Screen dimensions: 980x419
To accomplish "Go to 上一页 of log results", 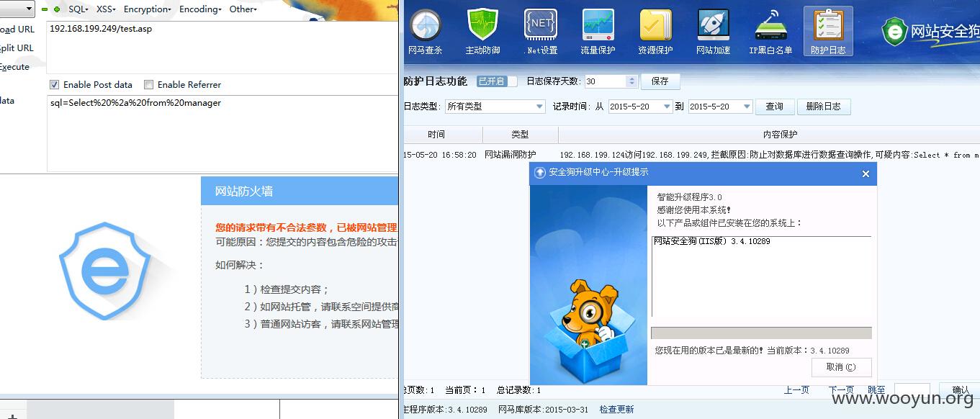I will 796,389.
